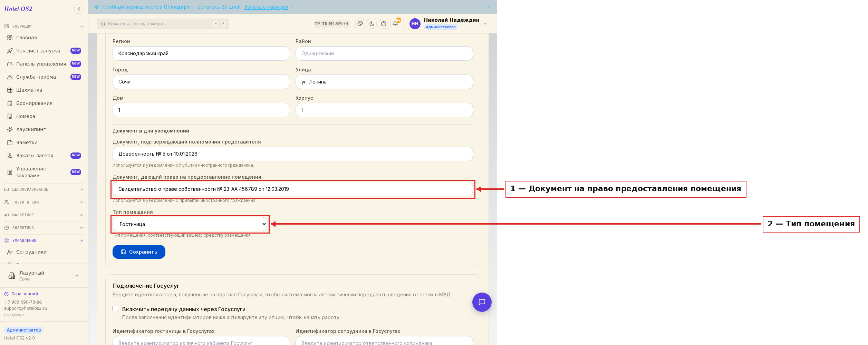The height and width of the screenshot is (345, 868).
Task: Click the Команды, гости, номера search field
Action: [163, 24]
